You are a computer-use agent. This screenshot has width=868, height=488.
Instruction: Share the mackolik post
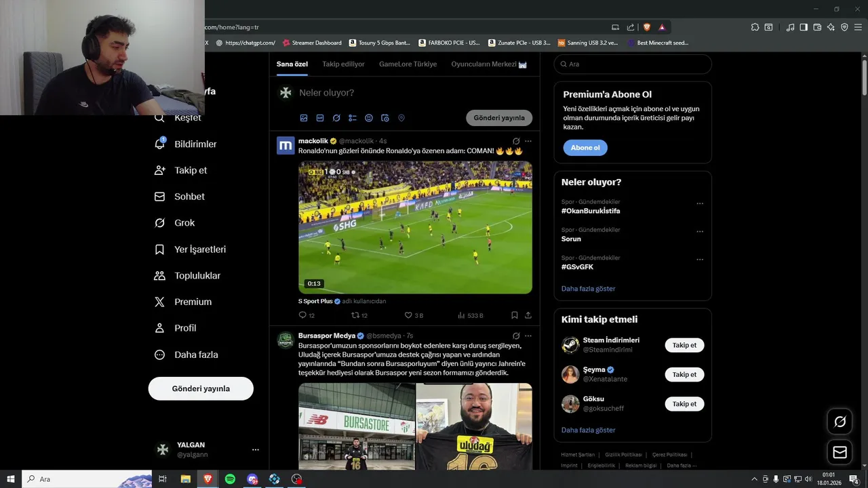[x=528, y=315]
